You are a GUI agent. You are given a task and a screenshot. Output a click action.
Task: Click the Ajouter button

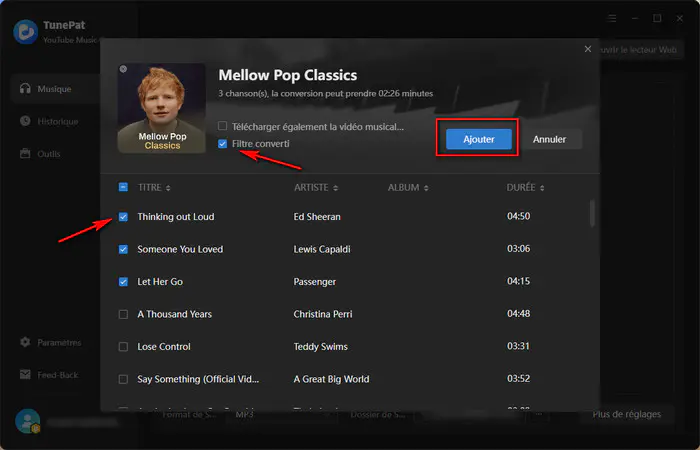pos(479,139)
